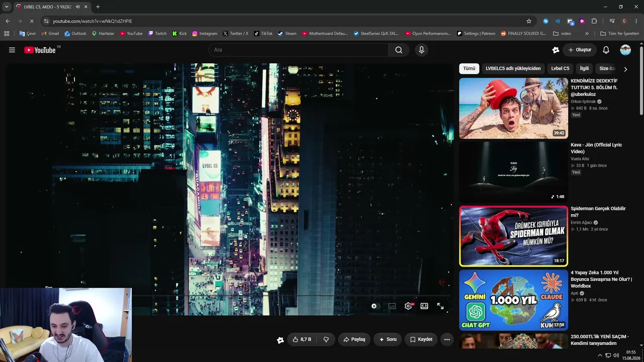Screen dimensions: 644x362
Task: Click the Soru ask button
Action: (387, 339)
